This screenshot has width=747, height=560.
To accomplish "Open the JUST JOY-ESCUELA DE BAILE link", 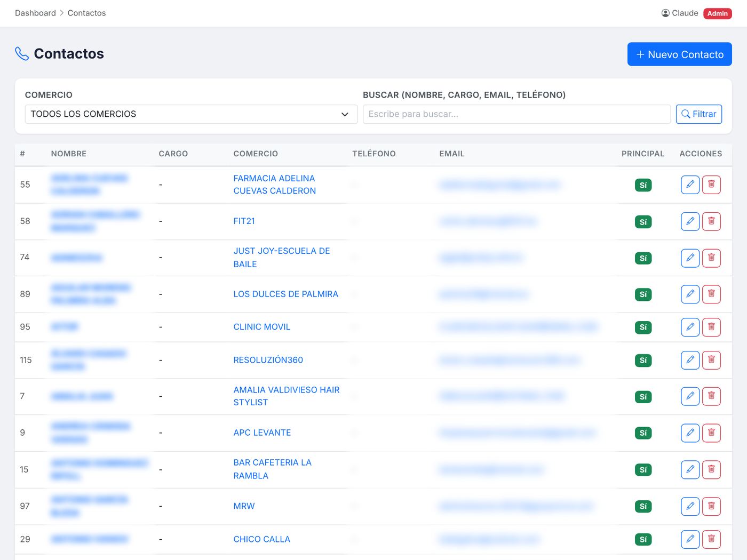I will (x=282, y=258).
